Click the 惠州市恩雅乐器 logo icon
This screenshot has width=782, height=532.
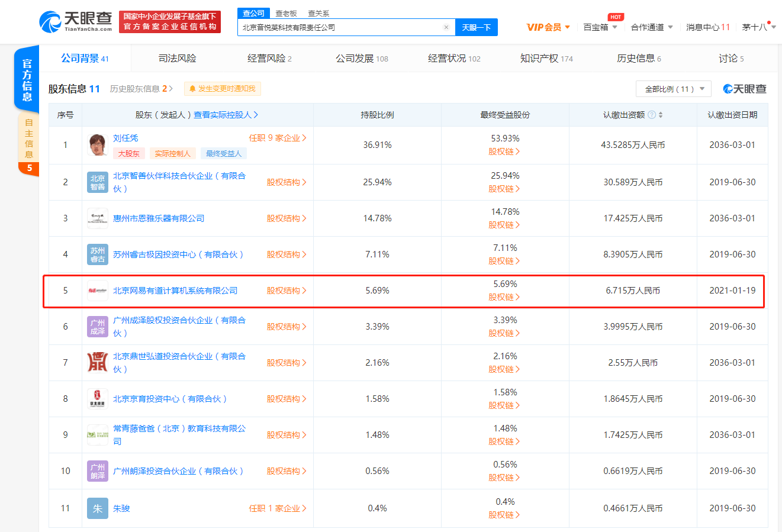(x=98, y=218)
